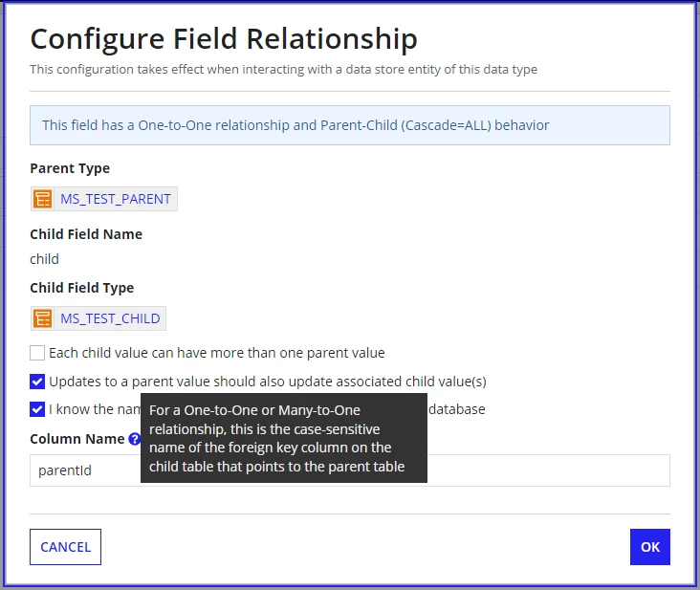This screenshot has width=700, height=590.
Task: Enable 'more than one parent value' checkbox
Action: 37,353
